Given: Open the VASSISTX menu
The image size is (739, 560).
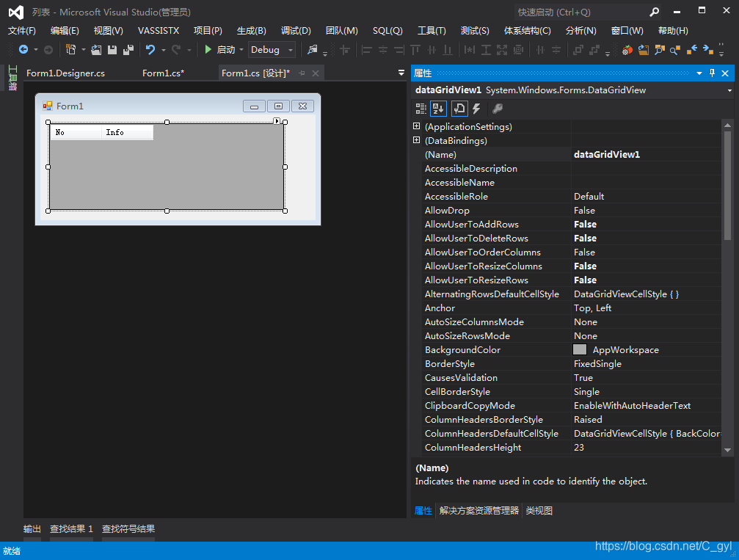Looking at the screenshot, I should pos(159,31).
